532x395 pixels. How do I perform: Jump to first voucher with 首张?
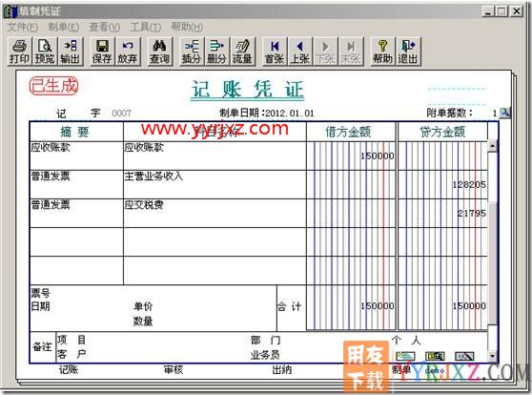click(275, 52)
